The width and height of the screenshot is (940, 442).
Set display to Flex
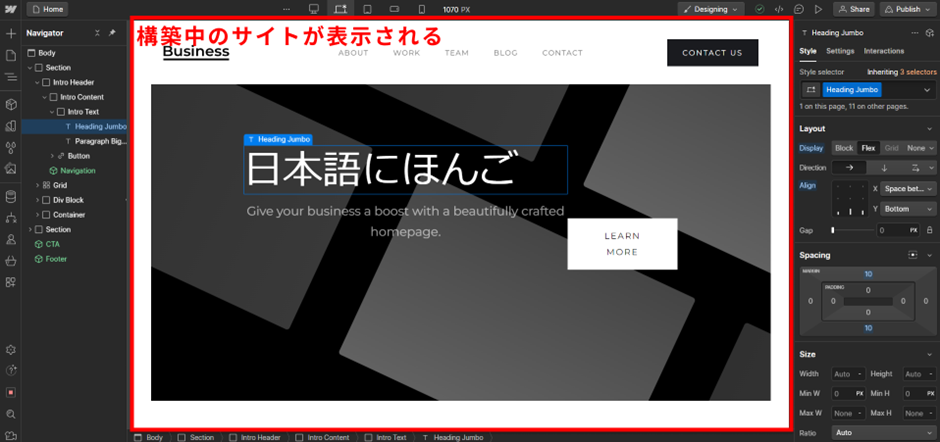tap(867, 148)
